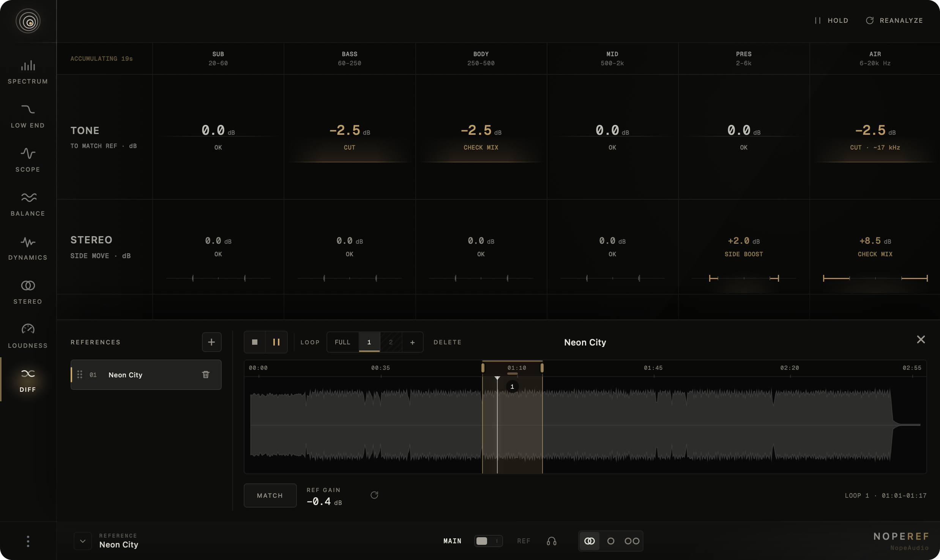Screen dimensions: 940x560
Task: Click the loop start handle on the timeline
Action: point(483,368)
